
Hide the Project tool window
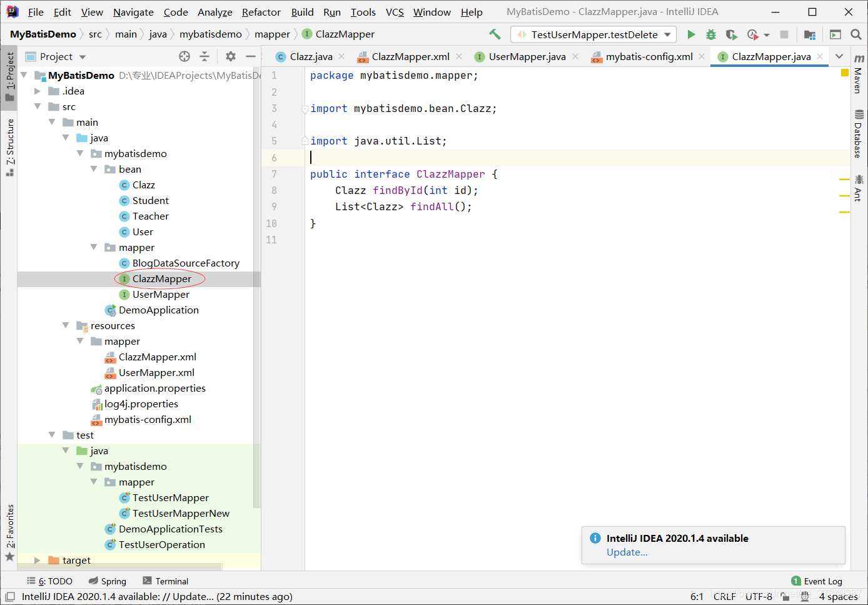tap(251, 56)
